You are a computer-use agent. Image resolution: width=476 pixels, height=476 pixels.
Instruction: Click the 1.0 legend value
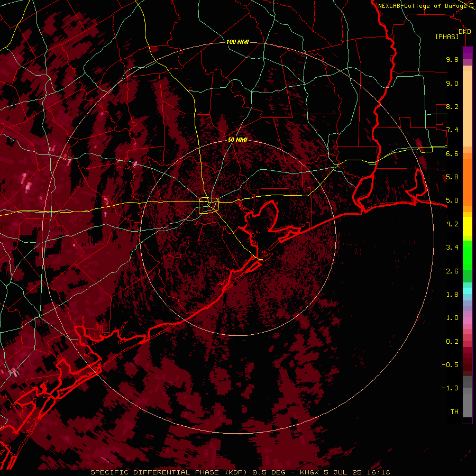click(x=452, y=318)
